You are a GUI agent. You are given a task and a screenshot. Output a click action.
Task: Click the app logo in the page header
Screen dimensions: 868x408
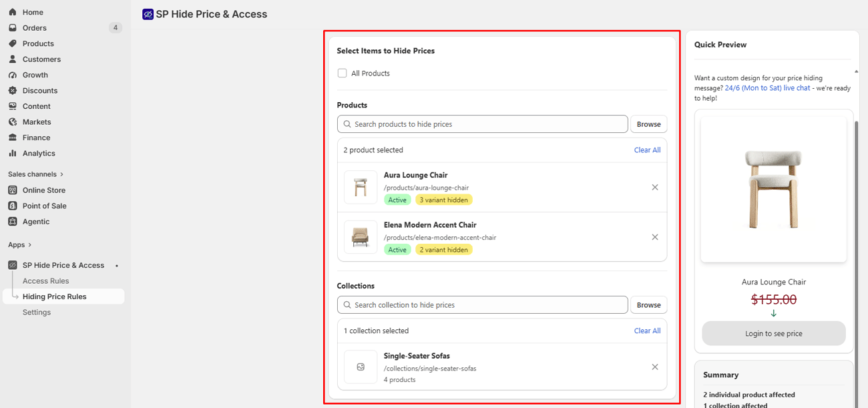148,14
